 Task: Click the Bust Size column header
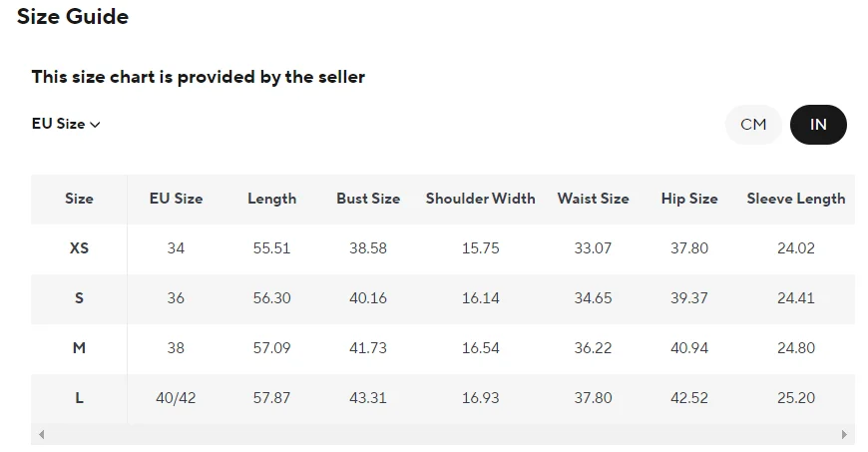[x=368, y=199]
